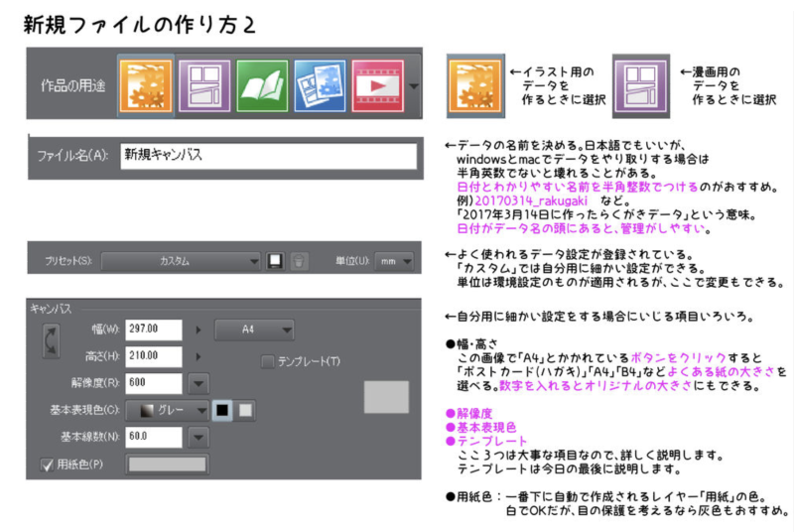794x532 pixels.
Task: Choose the red film animation purpose icon
Action: 378,85
